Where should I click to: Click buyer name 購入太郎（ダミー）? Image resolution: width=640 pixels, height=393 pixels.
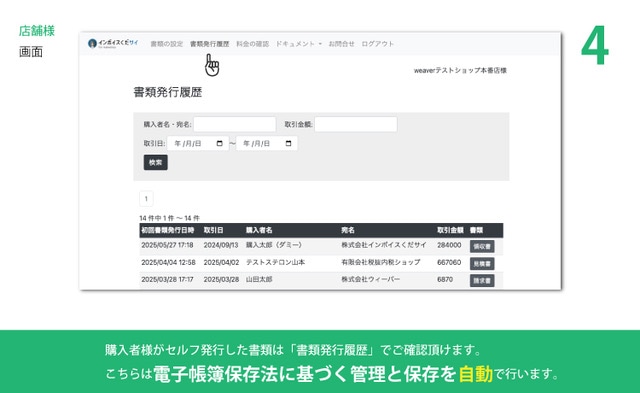274,245
